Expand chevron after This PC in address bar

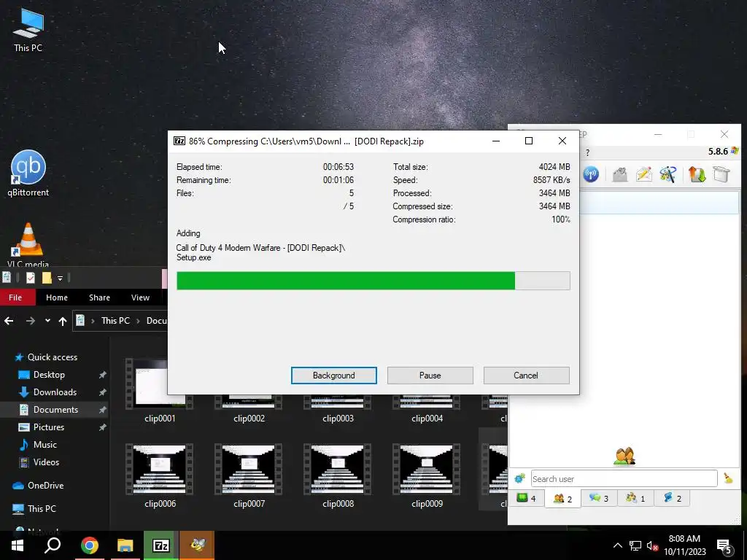pyautogui.click(x=138, y=321)
